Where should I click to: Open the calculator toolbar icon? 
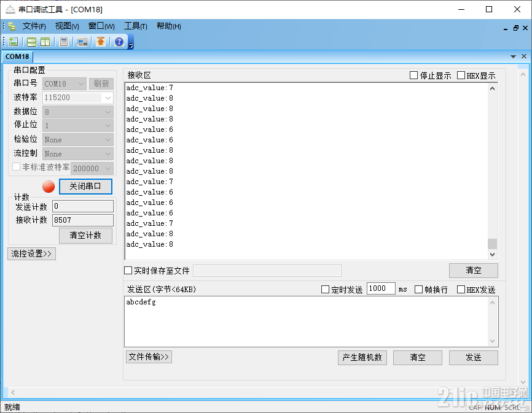[x=64, y=42]
